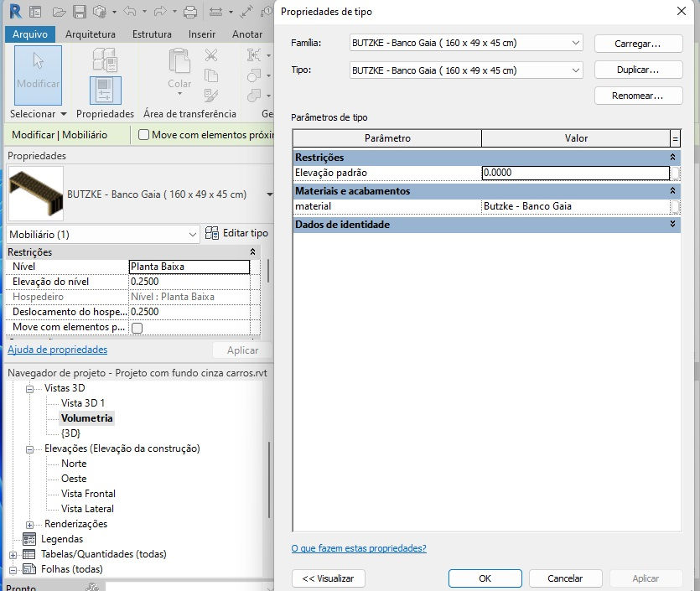Click the Legendas icon in project browser
The width and height of the screenshot is (700, 591).
pos(29,539)
